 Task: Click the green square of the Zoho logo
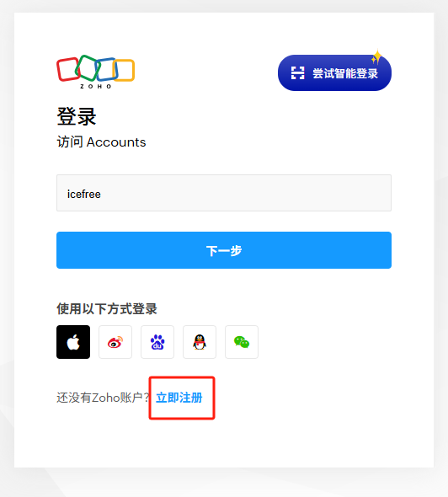pyautogui.click(x=88, y=68)
